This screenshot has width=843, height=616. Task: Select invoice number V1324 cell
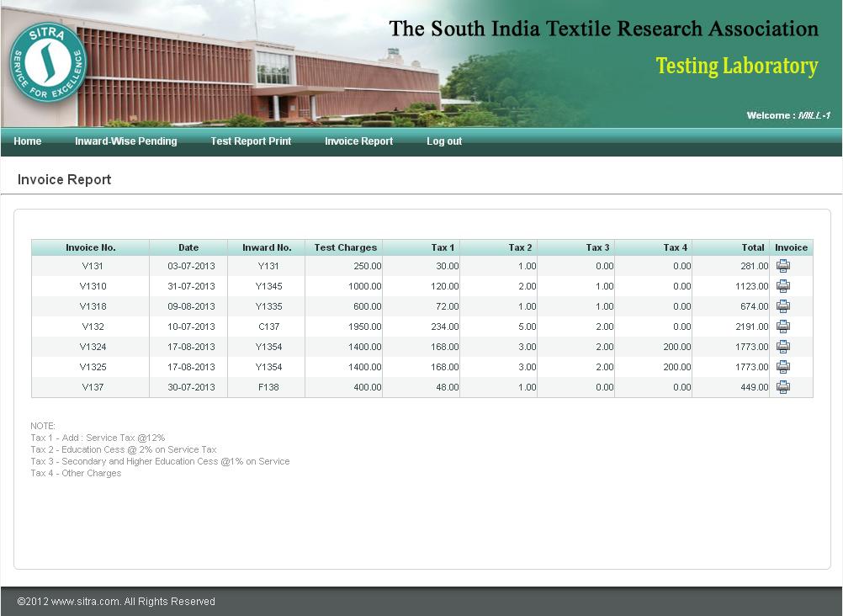pos(93,347)
